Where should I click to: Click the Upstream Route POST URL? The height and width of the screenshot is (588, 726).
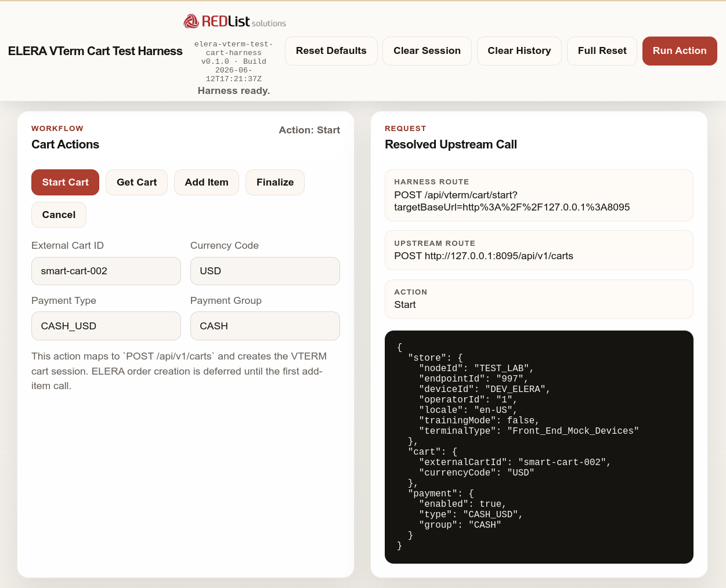(483, 256)
